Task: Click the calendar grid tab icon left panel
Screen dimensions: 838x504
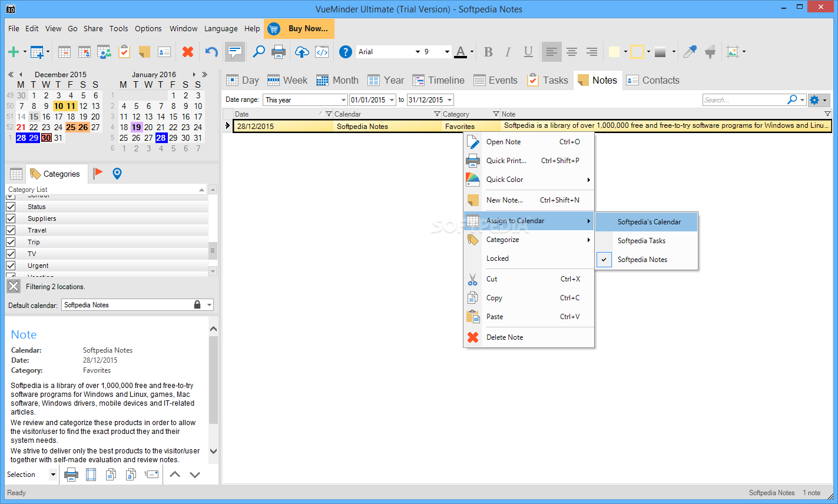Action: click(x=16, y=174)
